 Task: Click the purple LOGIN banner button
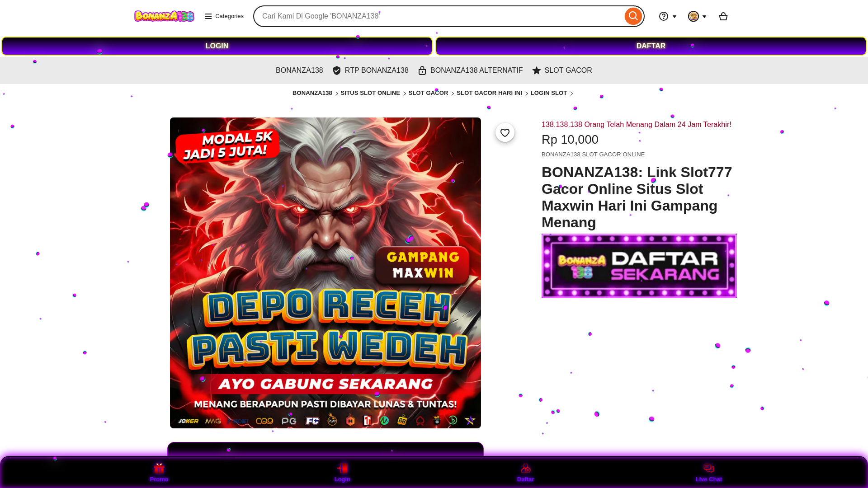[x=217, y=46]
